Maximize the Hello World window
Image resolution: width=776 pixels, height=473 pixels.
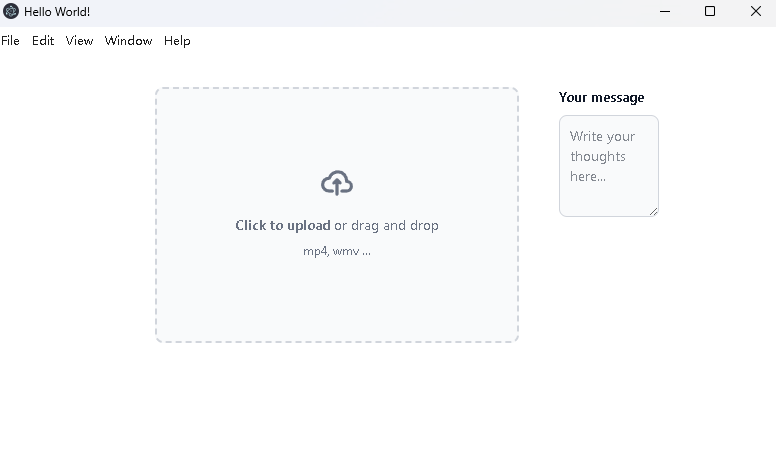[x=710, y=11]
